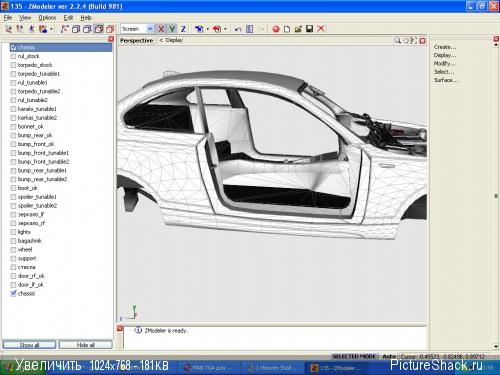
Task: Select the spoiler_tunable1 row text
Action: pyautogui.click(x=37, y=197)
